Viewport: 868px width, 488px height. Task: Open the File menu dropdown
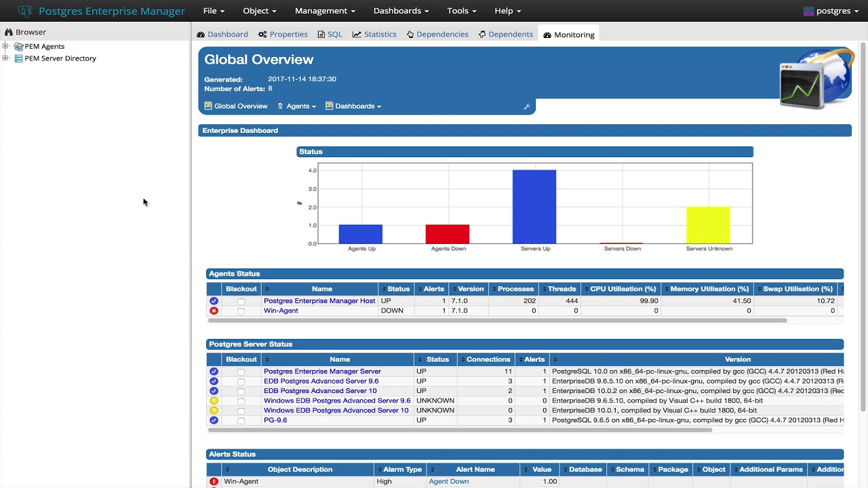coord(214,11)
